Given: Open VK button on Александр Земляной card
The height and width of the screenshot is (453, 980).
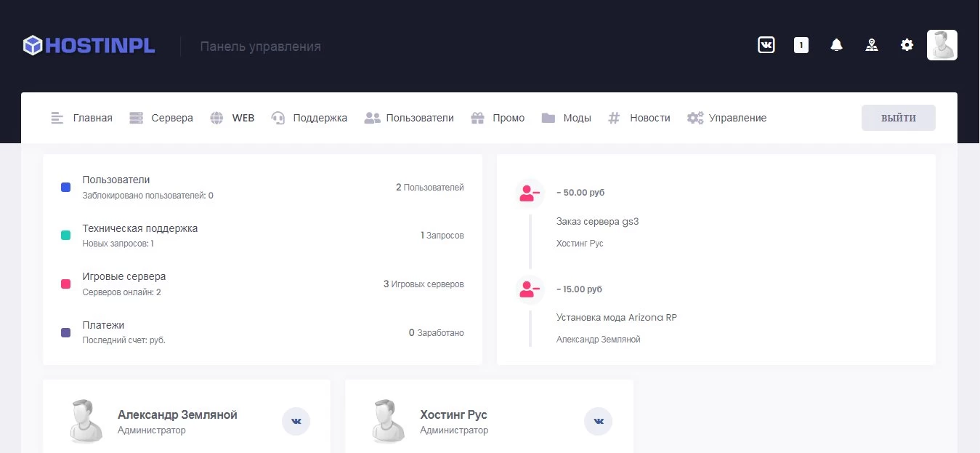Looking at the screenshot, I should pyautogui.click(x=296, y=421).
